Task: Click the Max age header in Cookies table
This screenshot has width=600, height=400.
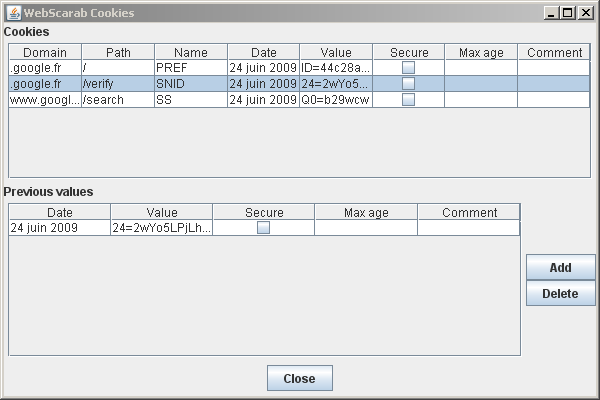Action: coord(481,52)
